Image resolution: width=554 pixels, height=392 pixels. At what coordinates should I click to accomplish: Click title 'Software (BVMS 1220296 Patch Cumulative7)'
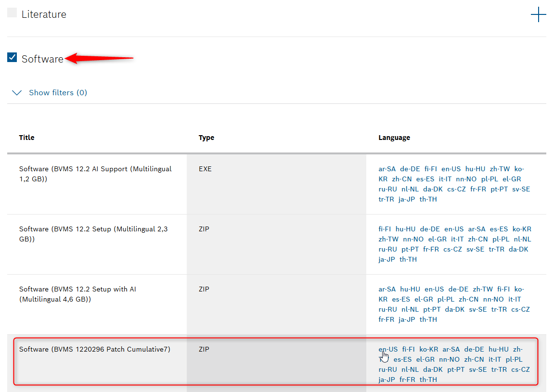click(95, 349)
